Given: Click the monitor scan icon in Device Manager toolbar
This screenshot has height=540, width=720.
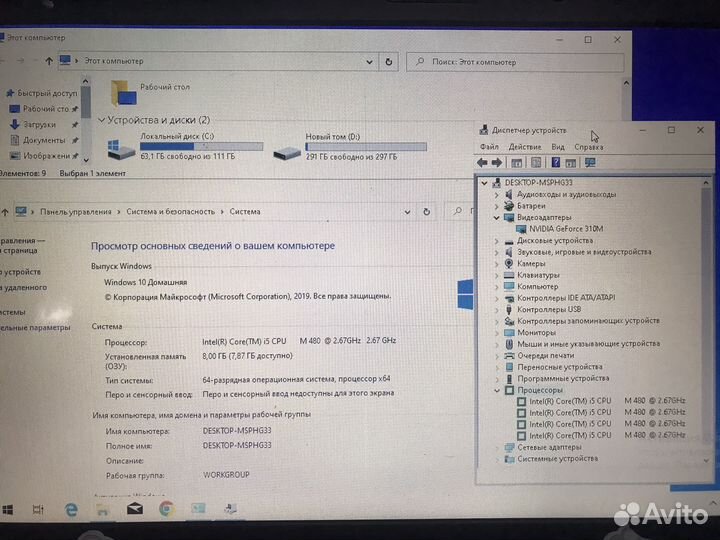Looking at the screenshot, I should pos(590,163).
